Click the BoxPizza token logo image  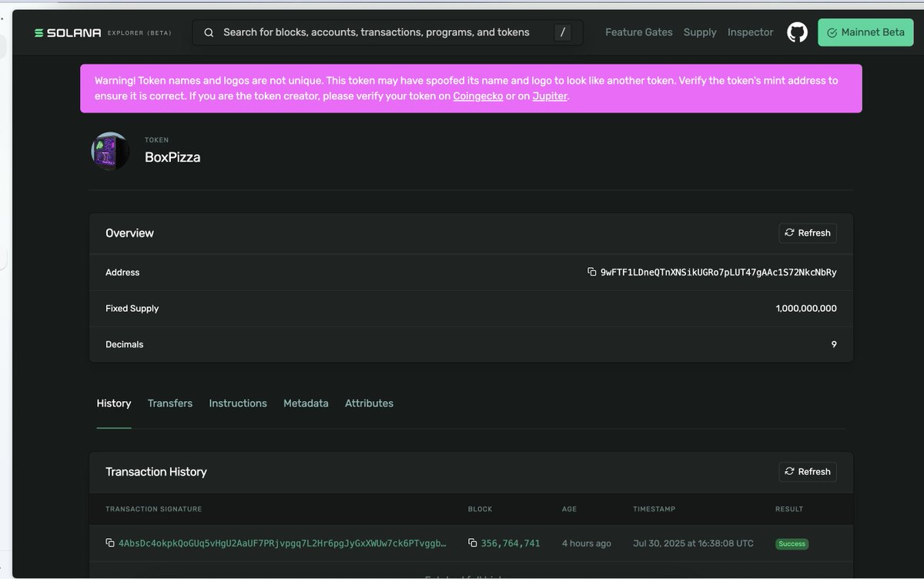[x=110, y=151]
